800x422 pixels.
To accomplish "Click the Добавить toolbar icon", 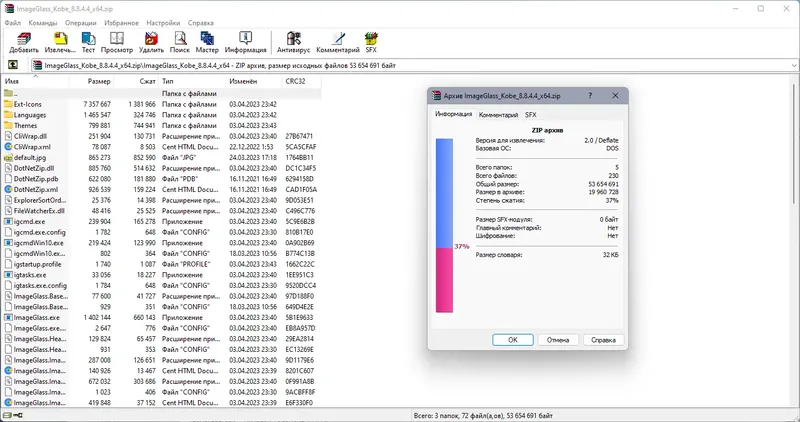I will [23, 39].
